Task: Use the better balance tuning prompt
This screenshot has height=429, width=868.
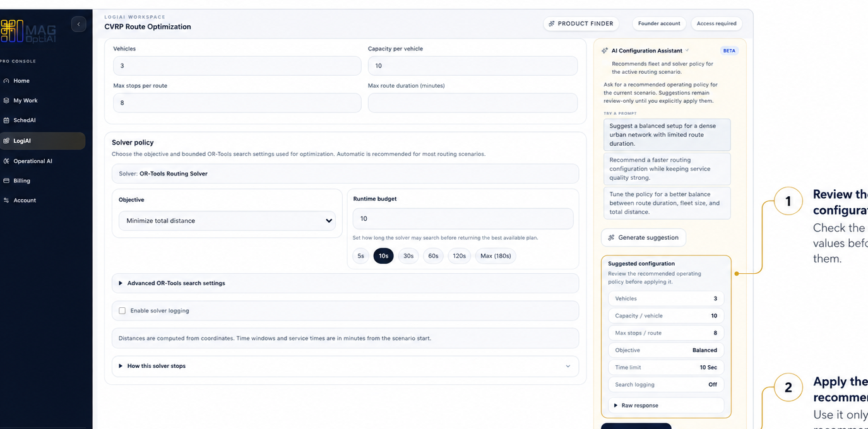Action: [x=667, y=203]
